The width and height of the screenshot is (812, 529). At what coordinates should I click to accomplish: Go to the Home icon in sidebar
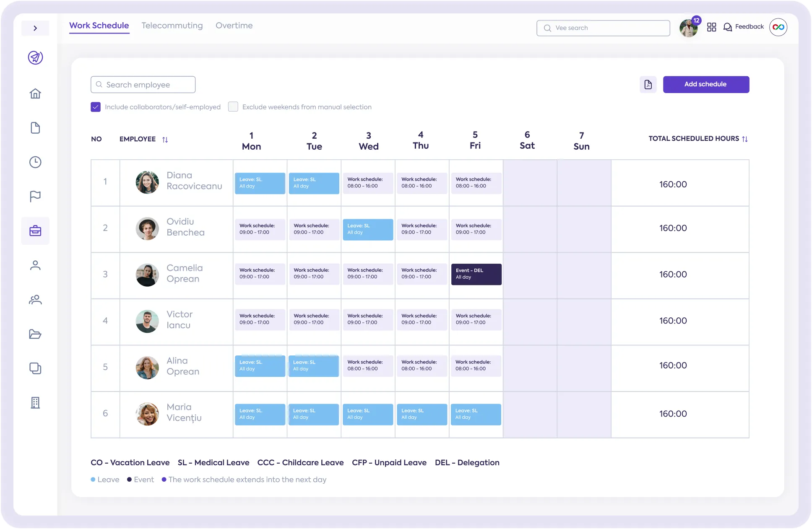click(x=35, y=93)
